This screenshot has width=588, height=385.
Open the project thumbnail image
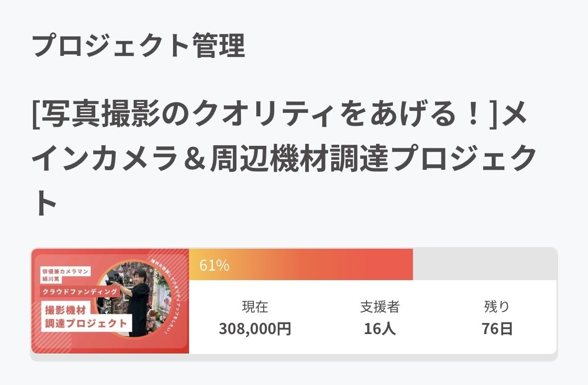tap(110, 301)
